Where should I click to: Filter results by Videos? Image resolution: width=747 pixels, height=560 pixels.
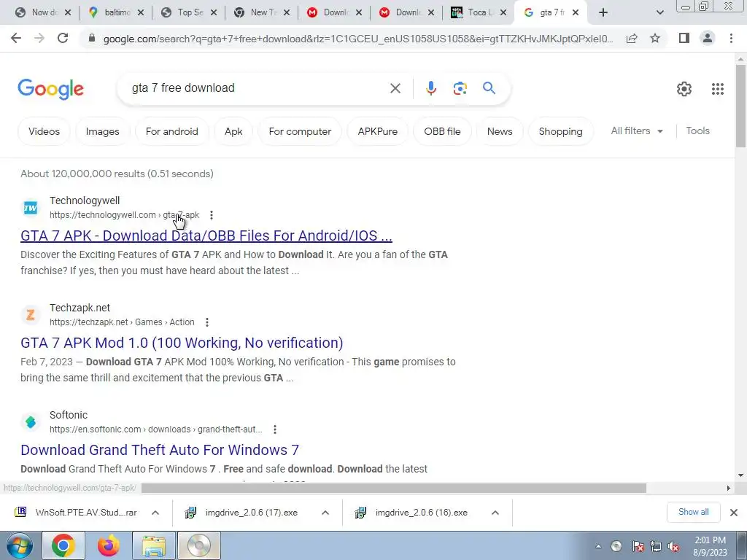(x=44, y=131)
